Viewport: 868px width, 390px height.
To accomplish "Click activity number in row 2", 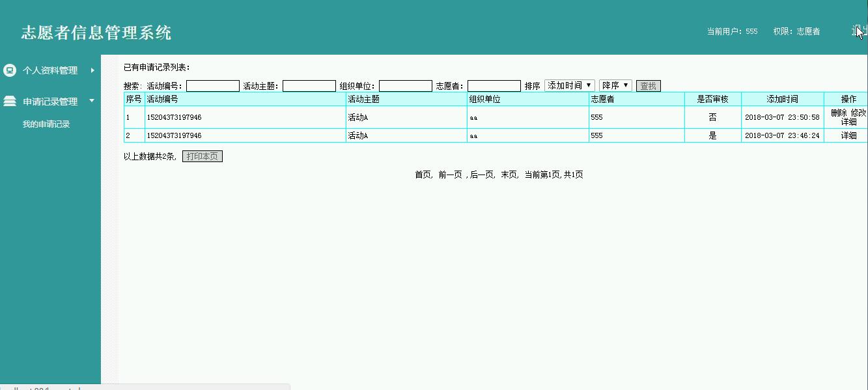I will click(x=174, y=135).
